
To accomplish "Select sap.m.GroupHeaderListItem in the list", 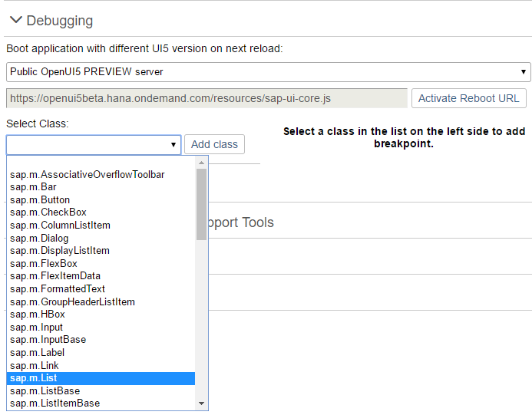I will tap(101, 302).
